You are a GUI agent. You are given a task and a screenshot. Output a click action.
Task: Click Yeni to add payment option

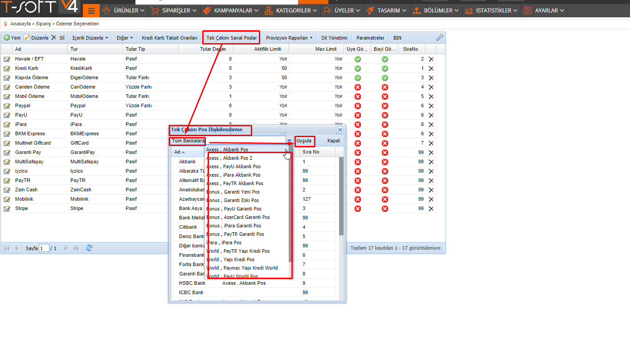[12, 38]
